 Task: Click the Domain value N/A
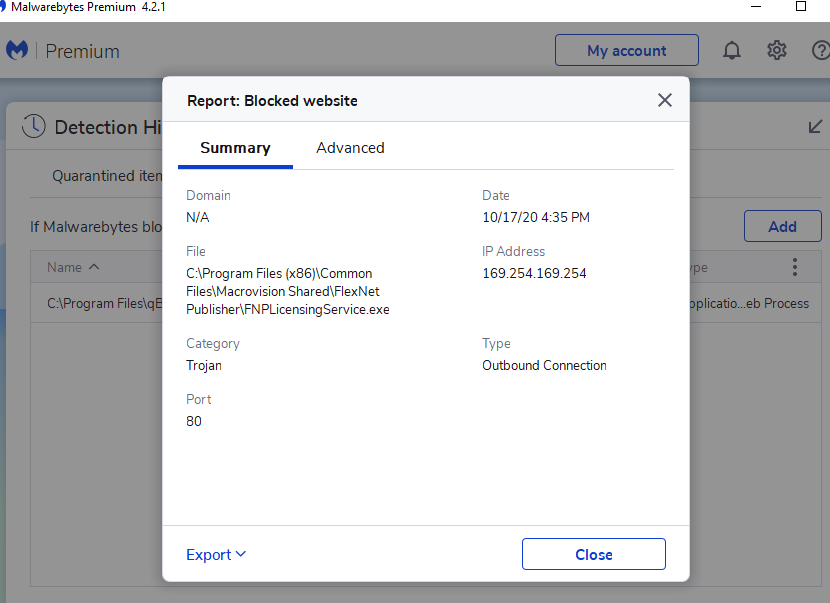coord(197,217)
